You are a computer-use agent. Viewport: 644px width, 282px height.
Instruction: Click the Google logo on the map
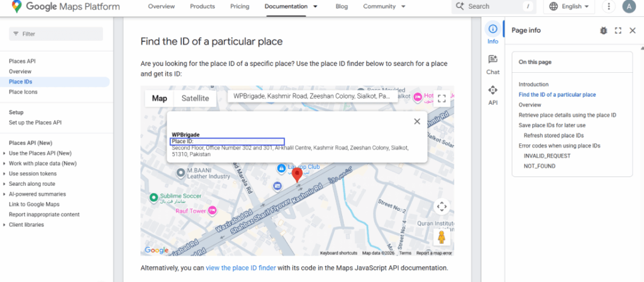pos(157,251)
